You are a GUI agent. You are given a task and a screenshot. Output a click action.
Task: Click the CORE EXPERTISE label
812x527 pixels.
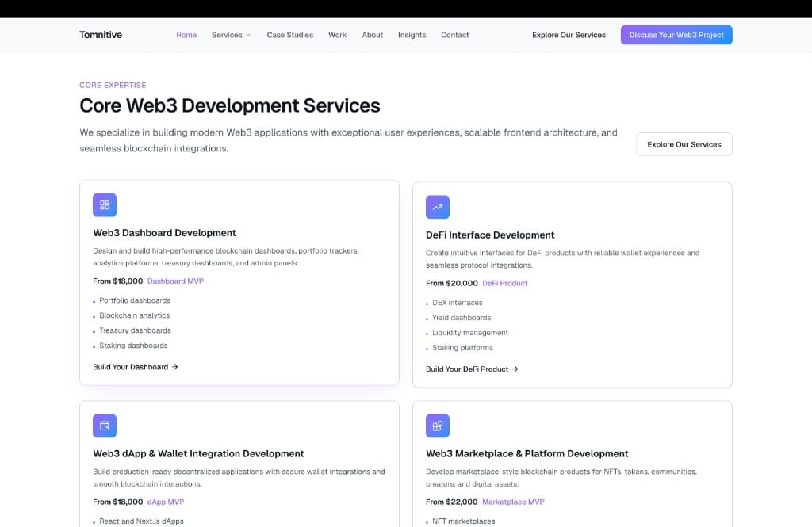click(113, 85)
